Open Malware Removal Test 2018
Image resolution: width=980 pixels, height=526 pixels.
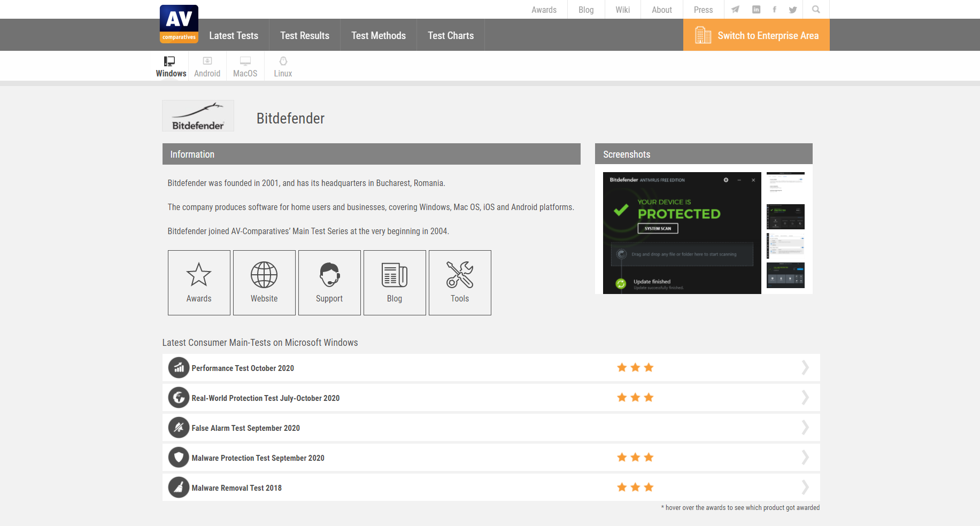coord(237,488)
